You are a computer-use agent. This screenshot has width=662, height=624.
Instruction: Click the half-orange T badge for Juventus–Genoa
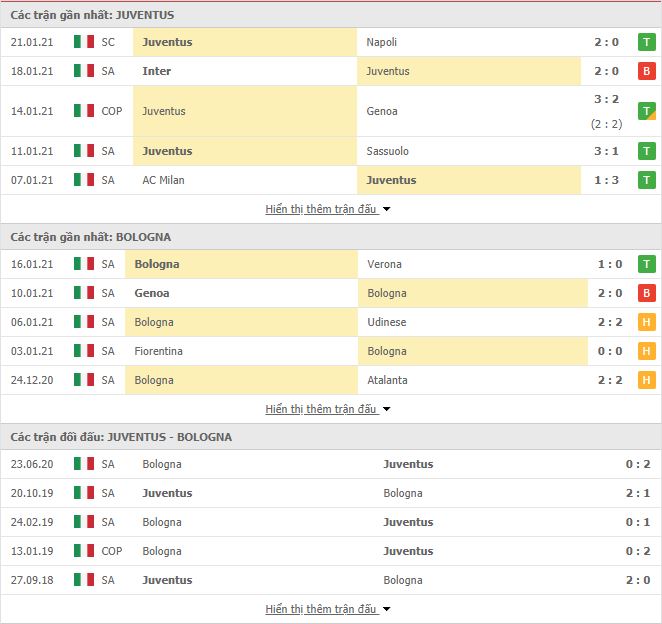646,111
